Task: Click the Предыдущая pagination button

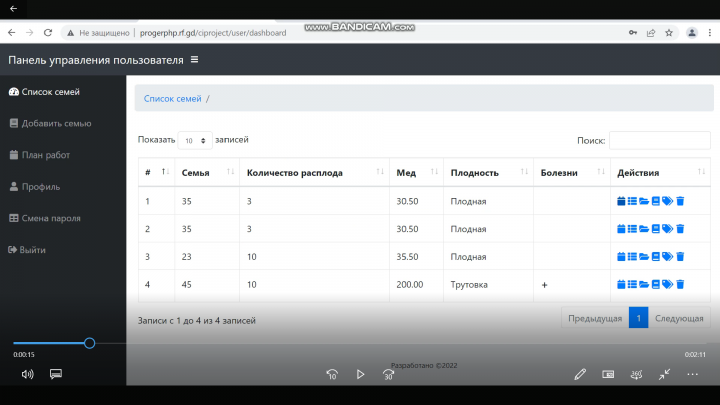Action: (595, 318)
